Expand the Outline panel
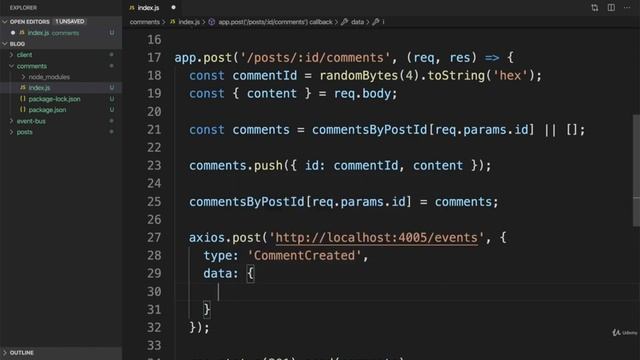 coord(5,353)
